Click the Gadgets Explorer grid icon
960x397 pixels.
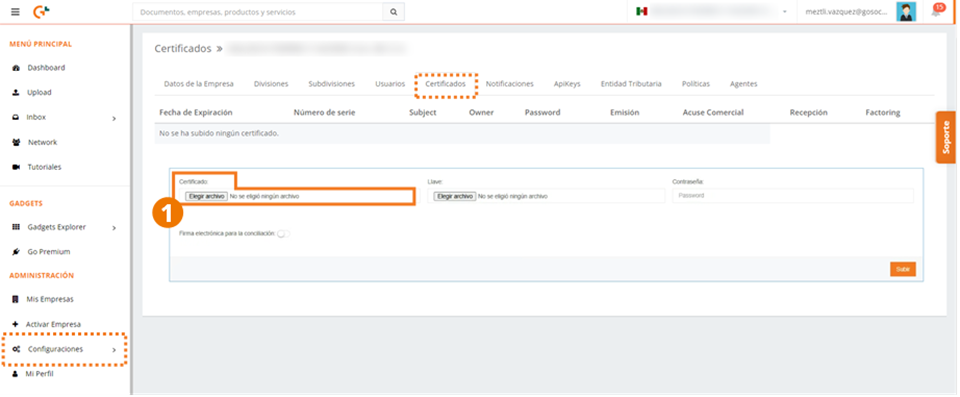pos(17,227)
